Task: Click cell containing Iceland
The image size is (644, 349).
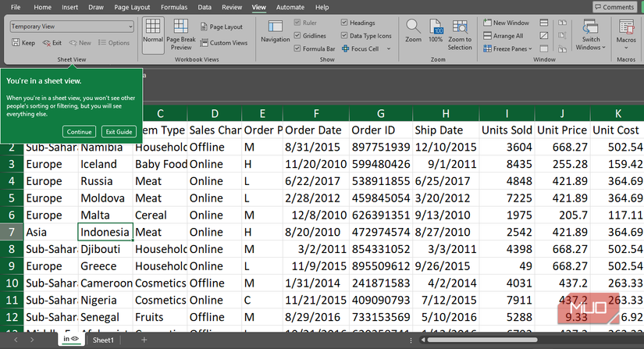Action: 105,164
